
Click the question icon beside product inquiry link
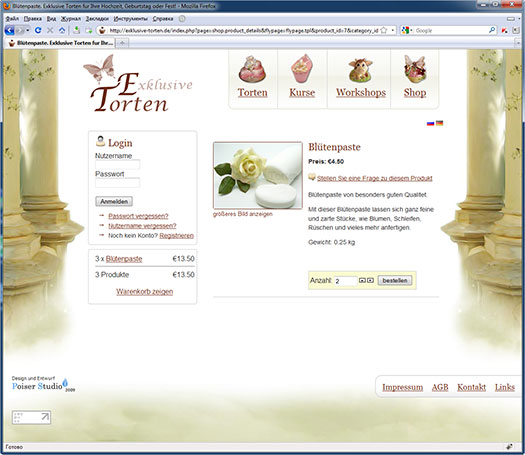(x=312, y=177)
